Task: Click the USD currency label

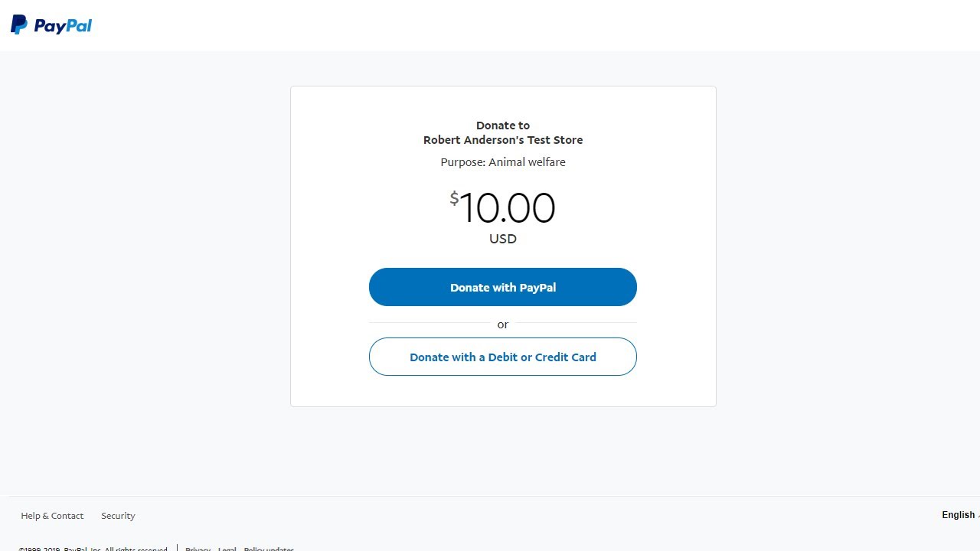Action: point(503,239)
